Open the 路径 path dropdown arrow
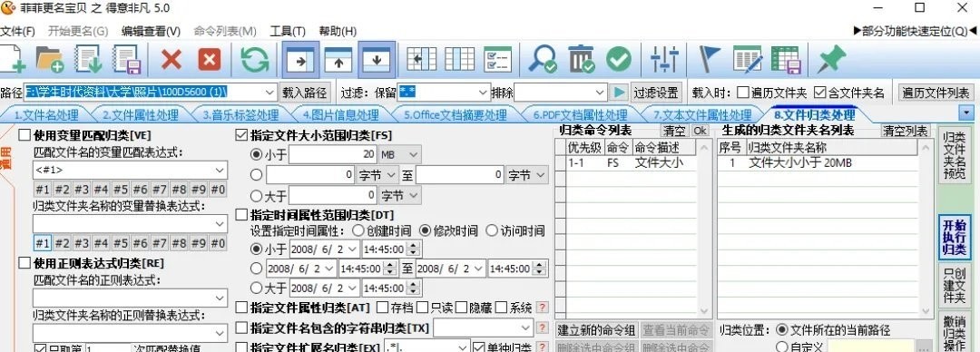980x352 pixels. (x=269, y=93)
